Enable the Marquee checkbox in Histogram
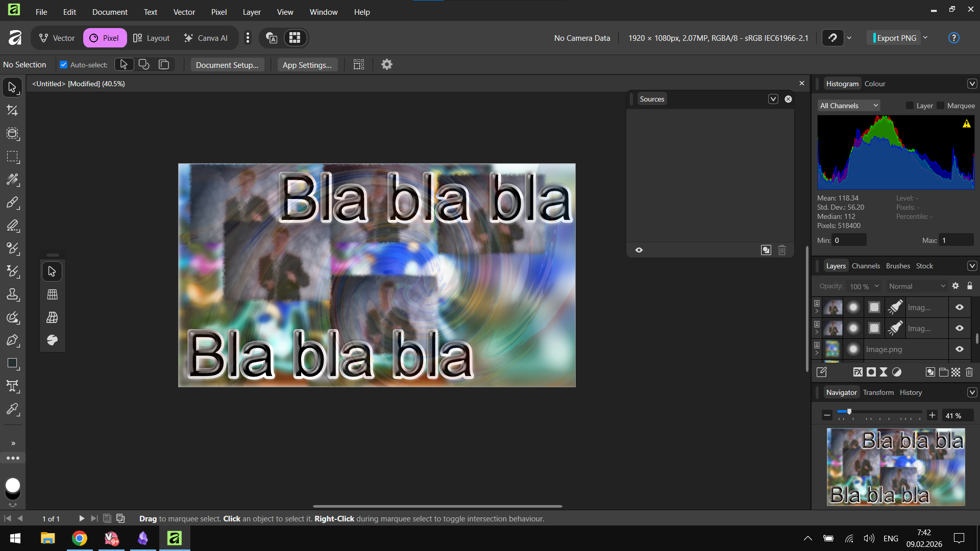This screenshot has width=980, height=551. click(941, 106)
